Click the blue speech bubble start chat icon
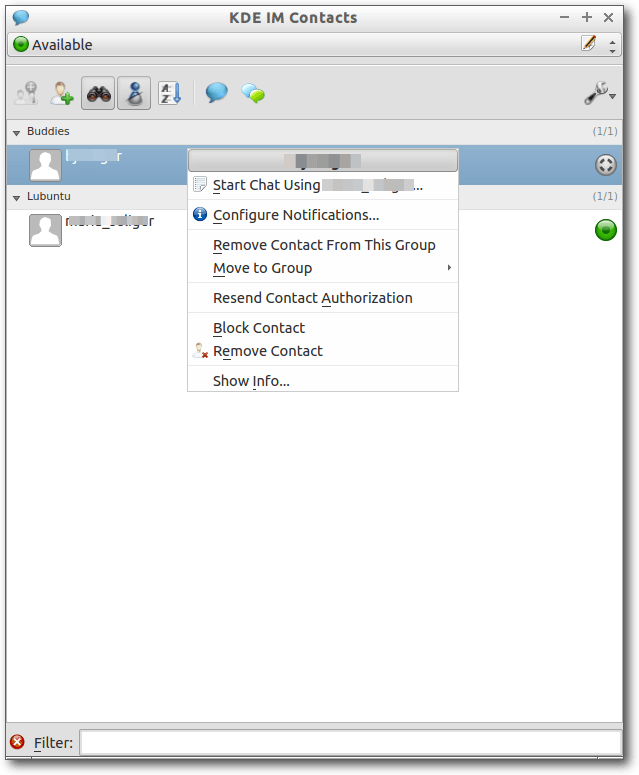Image resolution: width=639 pixels, height=775 pixels. click(x=216, y=94)
